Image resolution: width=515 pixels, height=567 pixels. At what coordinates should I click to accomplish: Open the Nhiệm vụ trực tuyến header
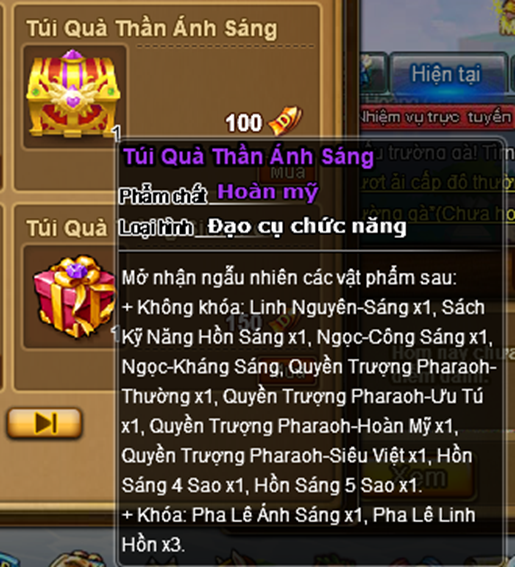pyautogui.click(x=437, y=117)
